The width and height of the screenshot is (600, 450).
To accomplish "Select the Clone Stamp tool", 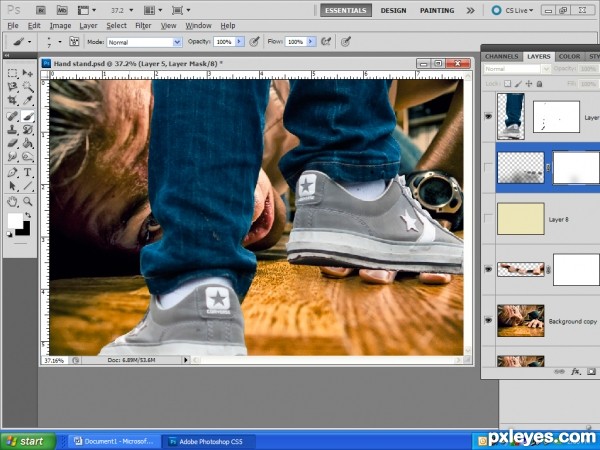I will (x=13, y=130).
